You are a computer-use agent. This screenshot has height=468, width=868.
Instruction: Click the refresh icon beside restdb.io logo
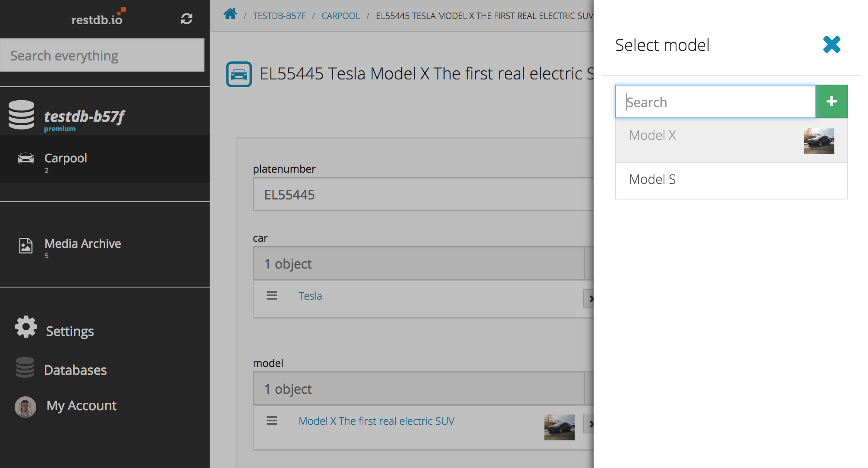point(186,19)
